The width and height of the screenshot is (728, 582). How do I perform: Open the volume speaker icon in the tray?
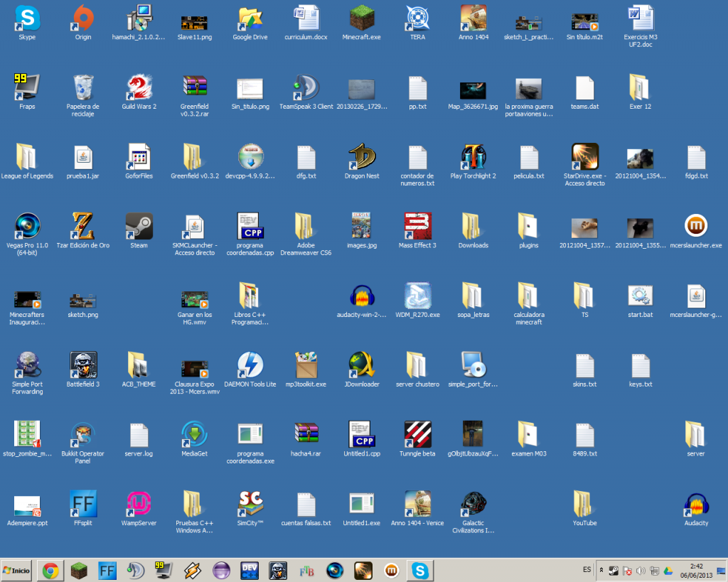(641, 571)
